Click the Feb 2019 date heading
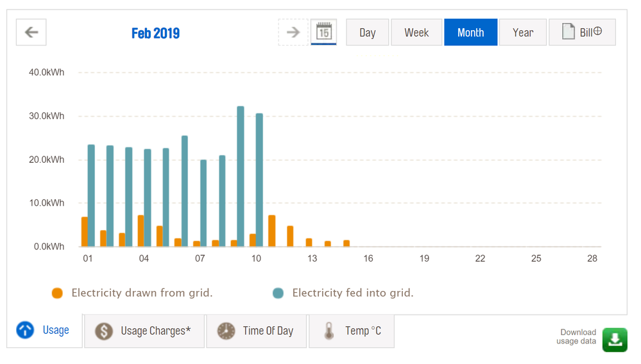The image size is (641, 364). 155,33
